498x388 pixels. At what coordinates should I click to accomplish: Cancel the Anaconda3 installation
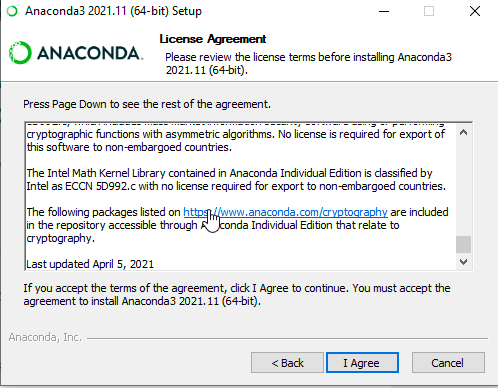pos(448,363)
